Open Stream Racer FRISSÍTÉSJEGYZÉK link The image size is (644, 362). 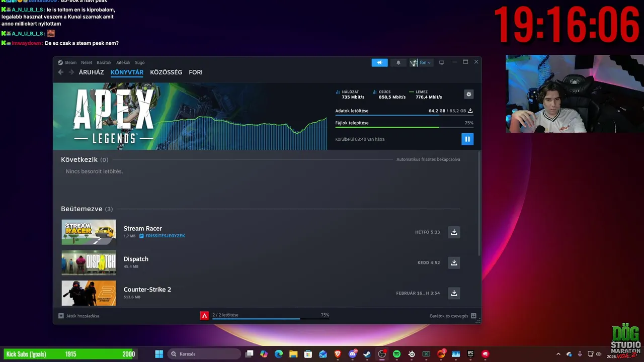coord(163,236)
